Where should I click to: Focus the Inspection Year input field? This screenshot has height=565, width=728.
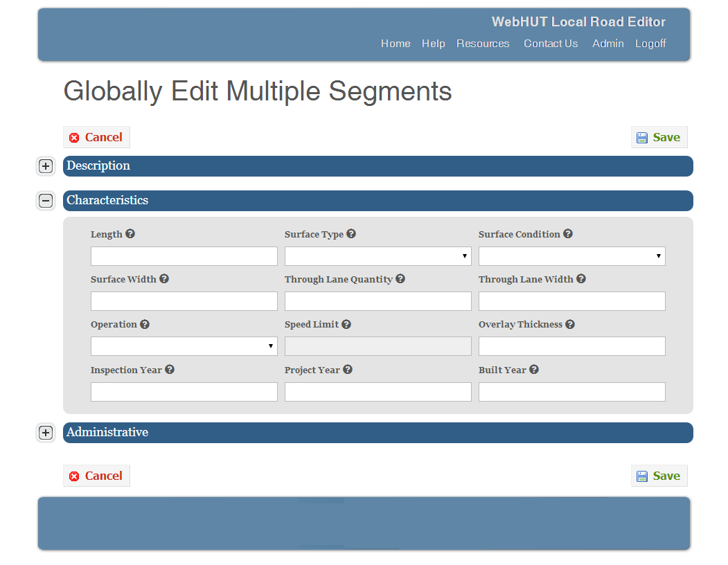(x=184, y=392)
